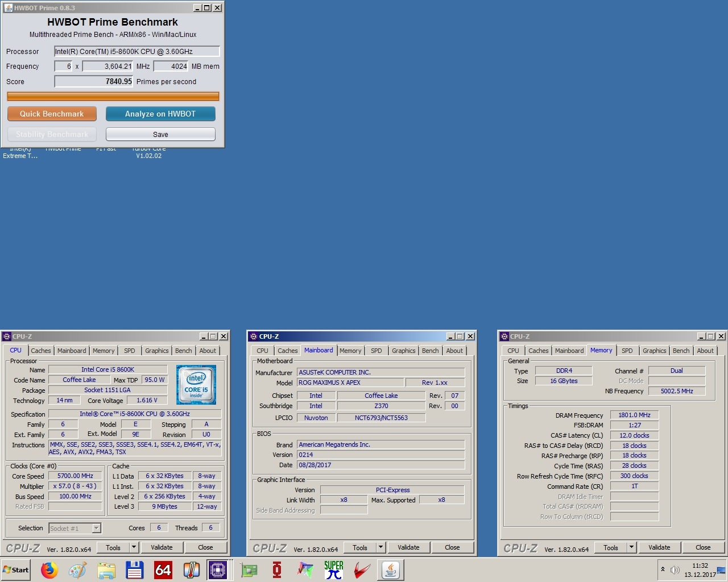The image size is (728, 582).
Task: Click the network monitor icon in system tray
Action: [721, 569]
